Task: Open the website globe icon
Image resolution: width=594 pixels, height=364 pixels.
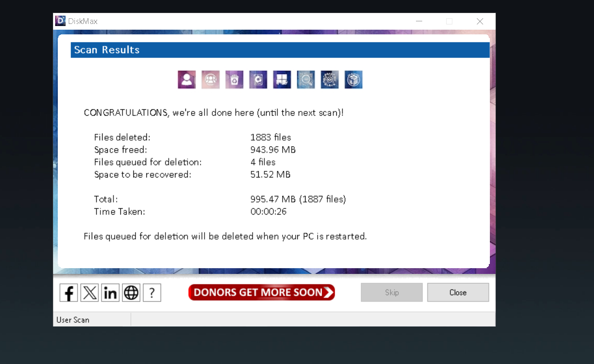Action: pyautogui.click(x=131, y=293)
